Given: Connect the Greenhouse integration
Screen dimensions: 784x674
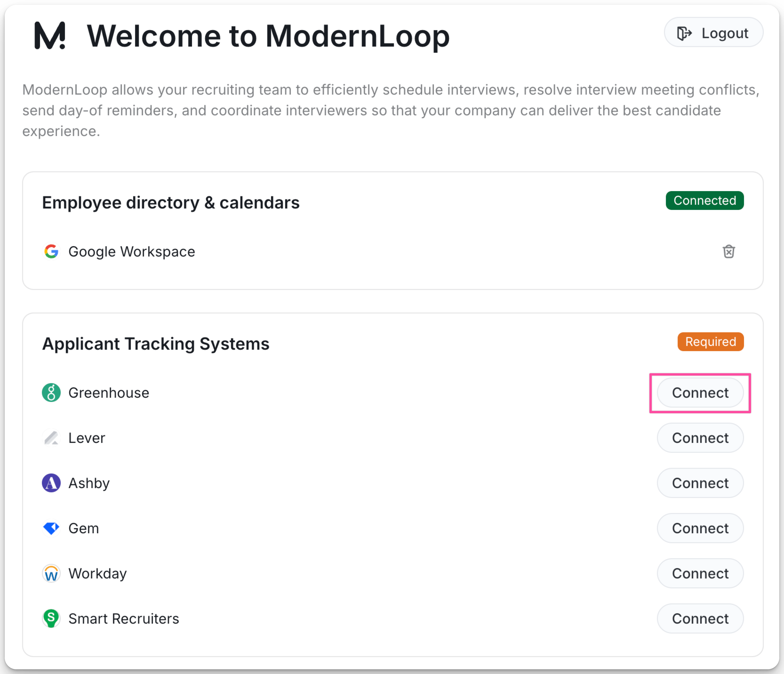Looking at the screenshot, I should (700, 393).
